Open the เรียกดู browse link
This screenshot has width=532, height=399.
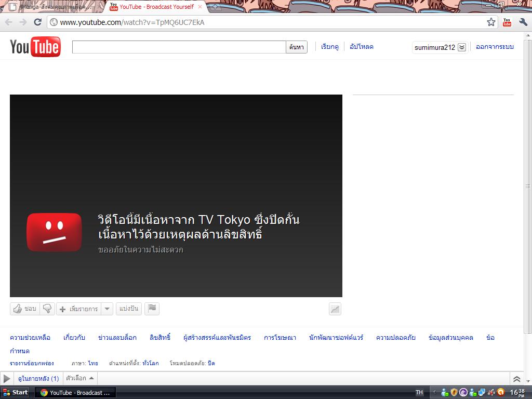(330, 47)
